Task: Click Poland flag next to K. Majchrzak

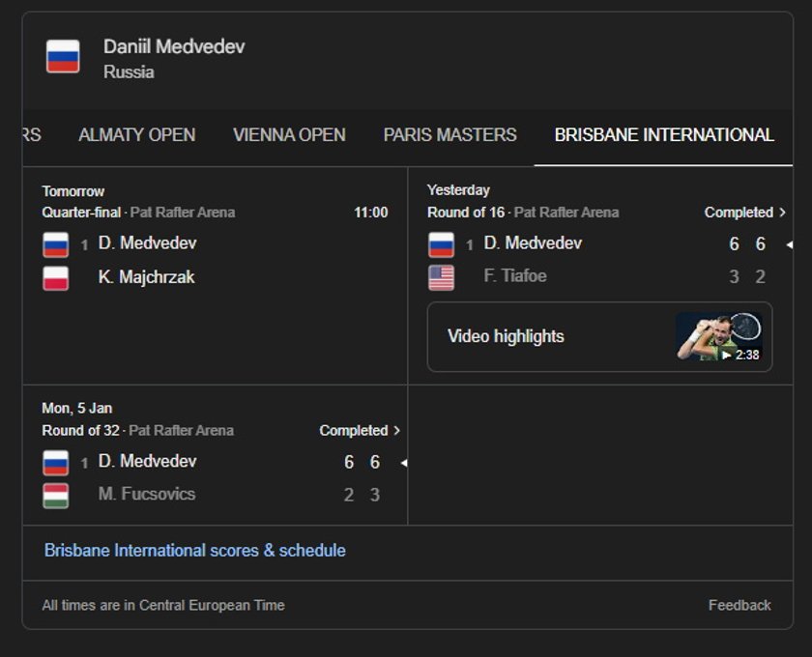Action: point(56,278)
